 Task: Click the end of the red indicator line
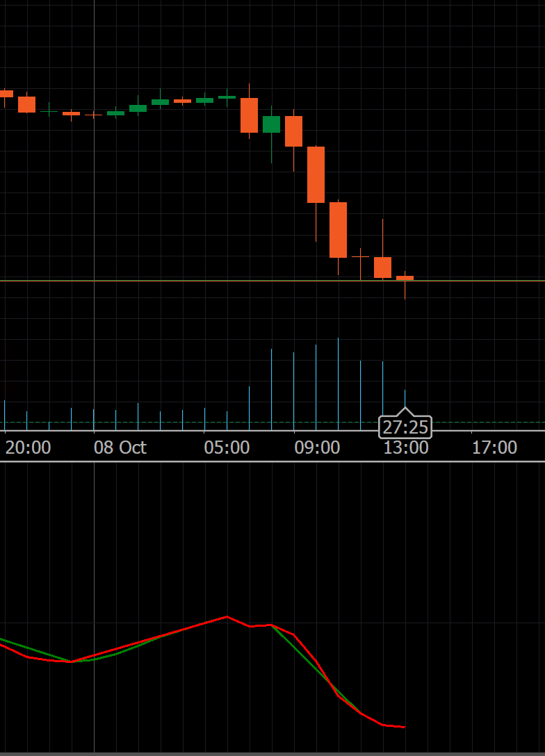[x=404, y=727]
